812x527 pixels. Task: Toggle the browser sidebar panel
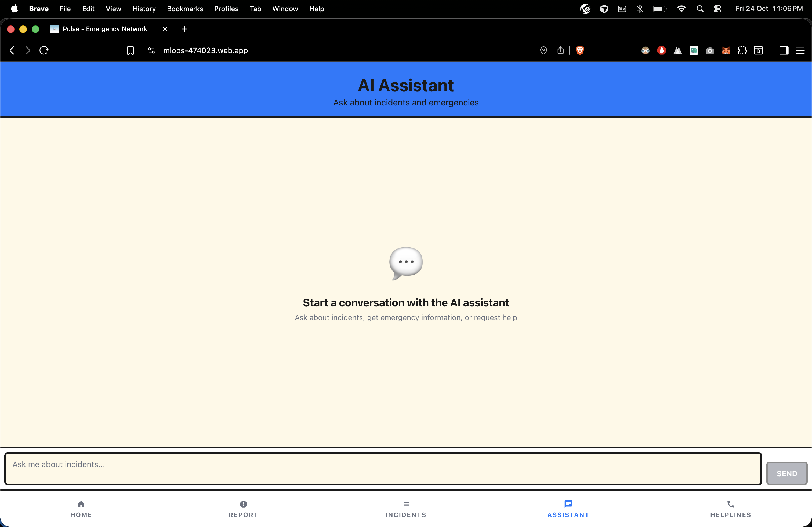(x=784, y=51)
